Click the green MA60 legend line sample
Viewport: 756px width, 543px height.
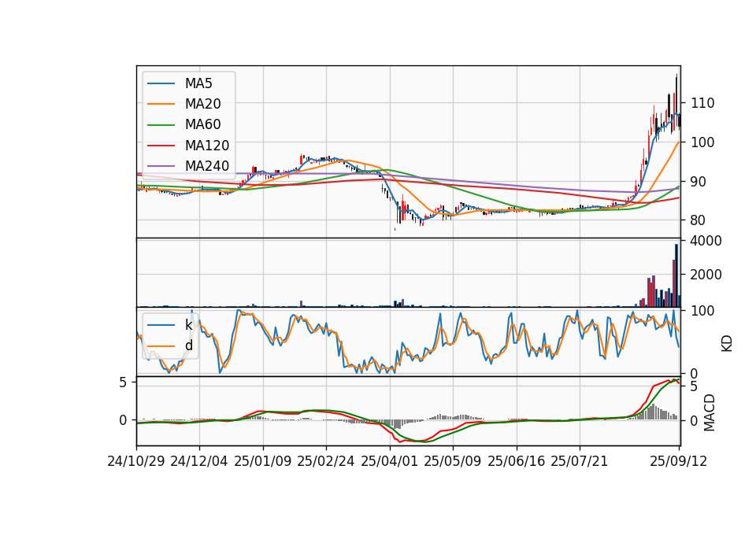pyautogui.click(x=161, y=125)
